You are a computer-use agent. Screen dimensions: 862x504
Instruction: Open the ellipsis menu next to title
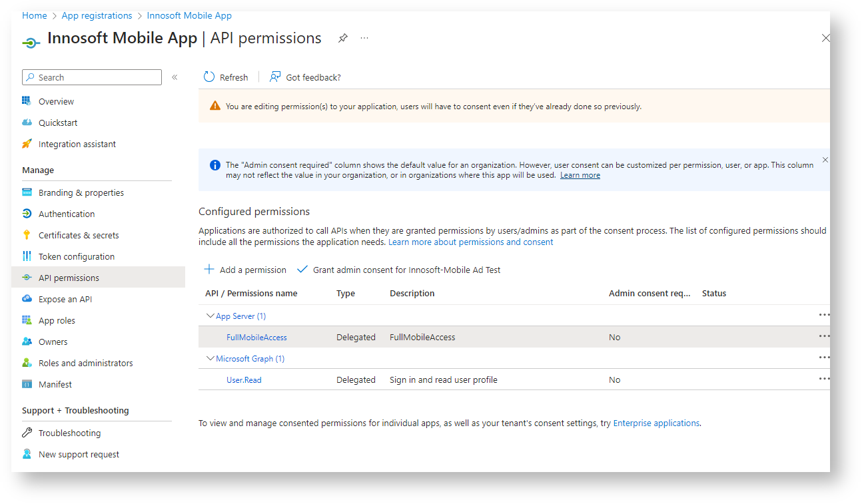[x=364, y=39]
